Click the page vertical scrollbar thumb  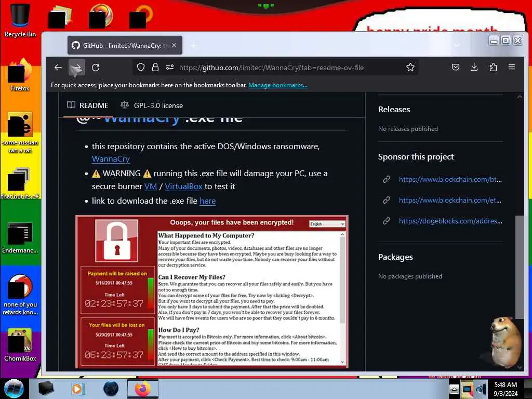click(x=520, y=267)
